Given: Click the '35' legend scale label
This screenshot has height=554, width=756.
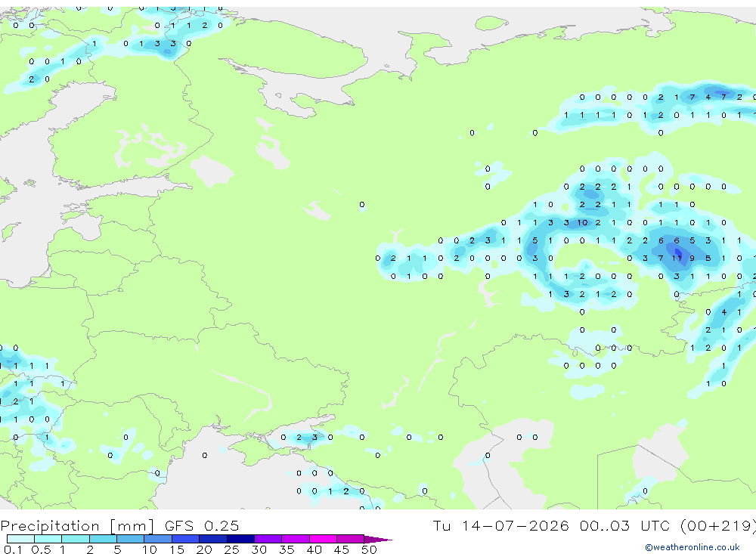Looking at the screenshot, I should 287,549.
